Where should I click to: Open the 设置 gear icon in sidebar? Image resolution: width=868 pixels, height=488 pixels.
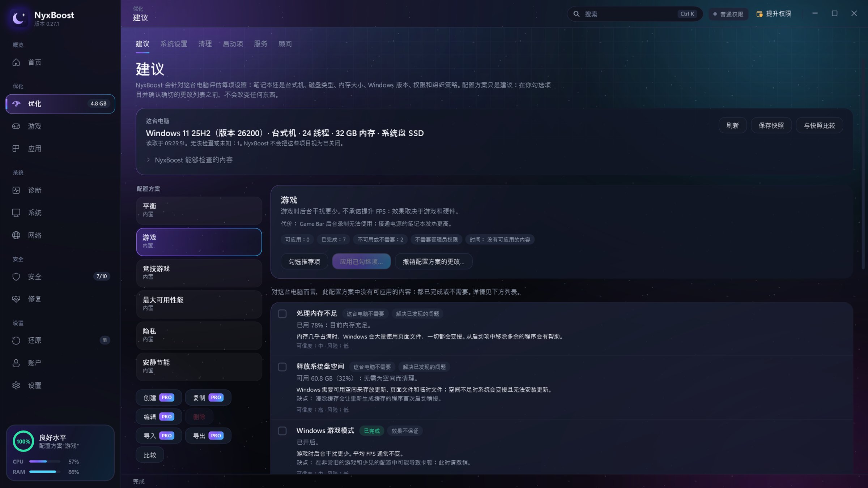tap(16, 385)
